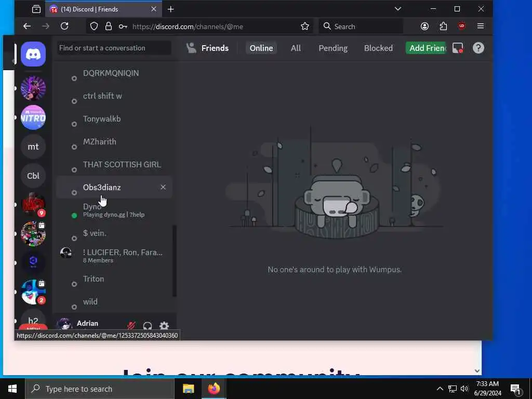This screenshot has width=532, height=399.
Task: Reload the Discord page
Action: [64, 26]
